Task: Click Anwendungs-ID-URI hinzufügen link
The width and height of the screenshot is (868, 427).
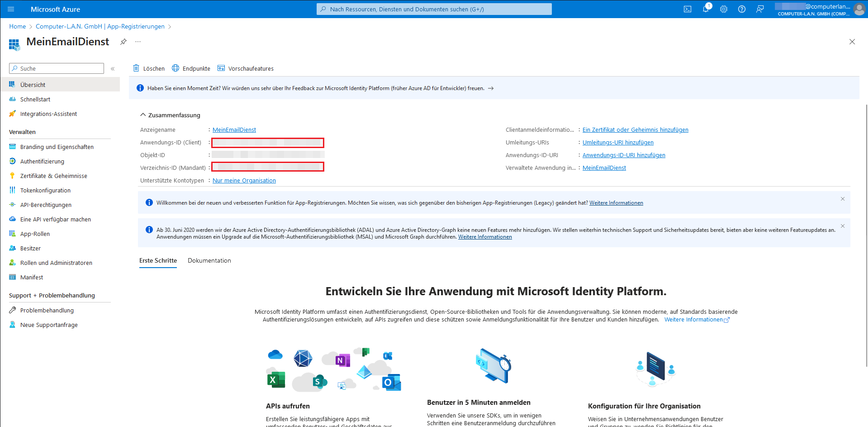Action: point(624,155)
